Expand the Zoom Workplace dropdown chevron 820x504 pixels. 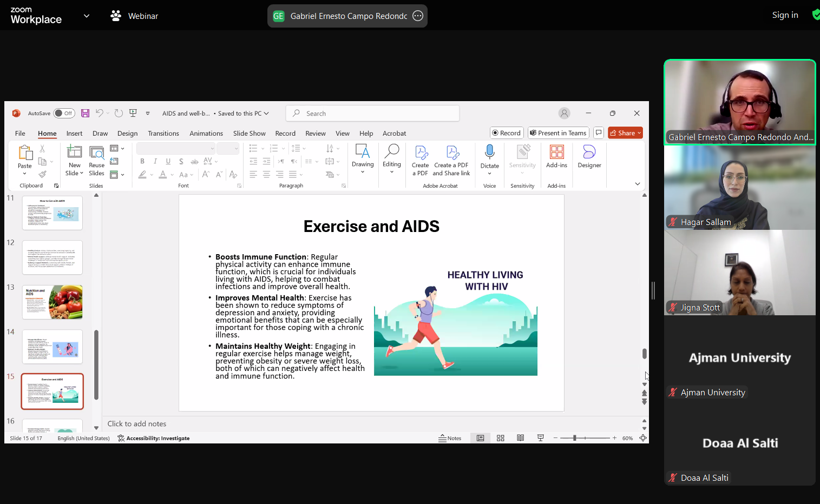87,16
